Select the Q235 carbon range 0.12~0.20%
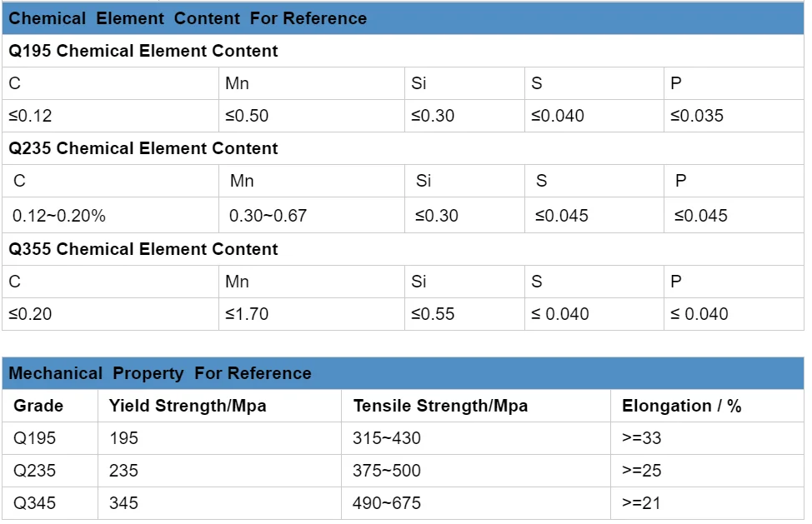This screenshot has width=812, height=524. (59, 216)
